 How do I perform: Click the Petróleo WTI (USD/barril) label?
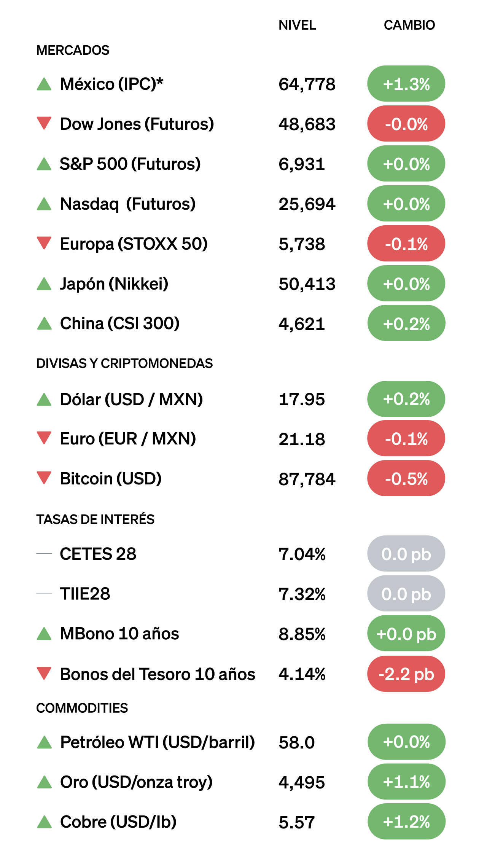point(158,742)
